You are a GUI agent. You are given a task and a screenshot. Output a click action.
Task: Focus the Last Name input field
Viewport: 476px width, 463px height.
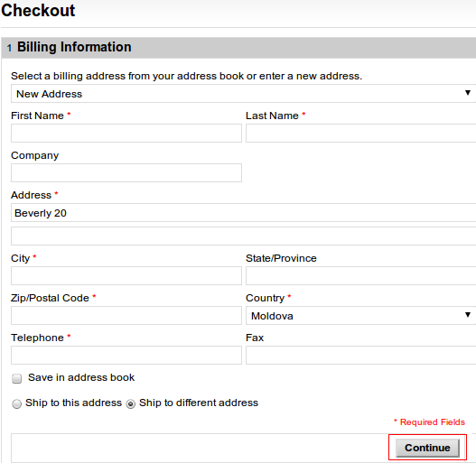(361, 133)
